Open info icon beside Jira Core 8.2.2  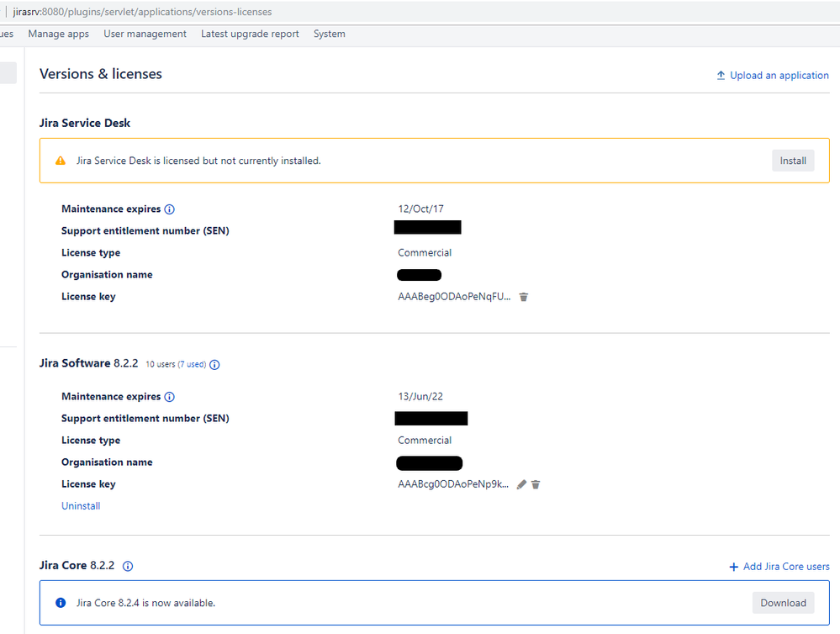click(128, 566)
